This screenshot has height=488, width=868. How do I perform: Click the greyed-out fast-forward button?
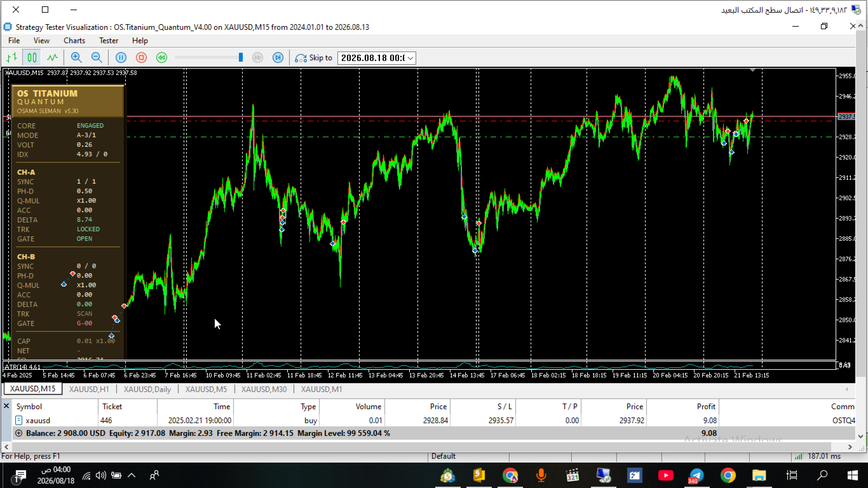257,58
